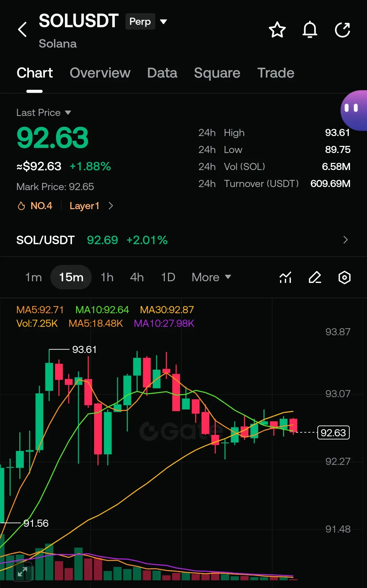Open chart indicators icon

coord(285,277)
